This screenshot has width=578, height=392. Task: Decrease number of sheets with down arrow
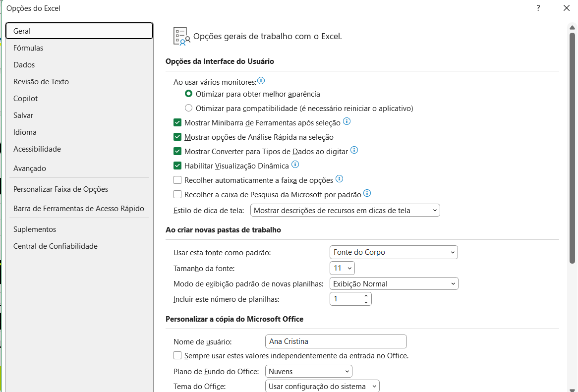(366, 302)
